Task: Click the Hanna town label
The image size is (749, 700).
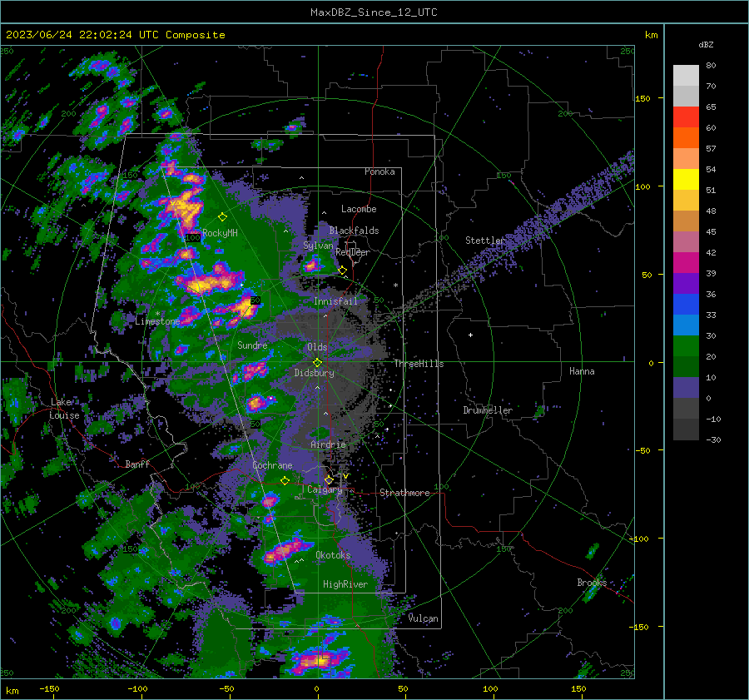Action: click(x=582, y=371)
